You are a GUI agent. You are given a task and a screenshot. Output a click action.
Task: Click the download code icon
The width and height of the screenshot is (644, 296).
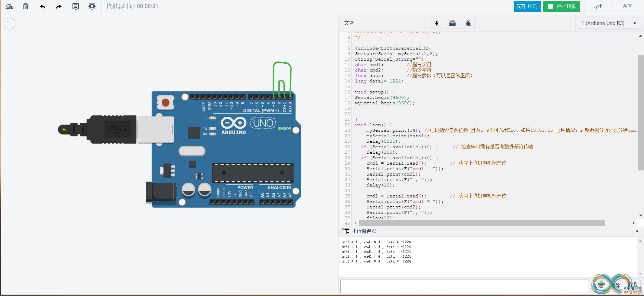click(437, 23)
